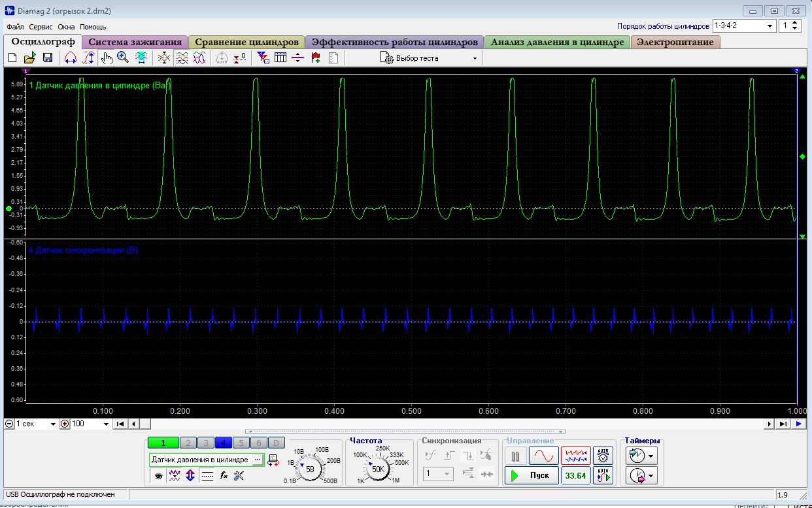The width and height of the screenshot is (812, 508).
Task: Open the Помощь menu
Action: tap(93, 27)
